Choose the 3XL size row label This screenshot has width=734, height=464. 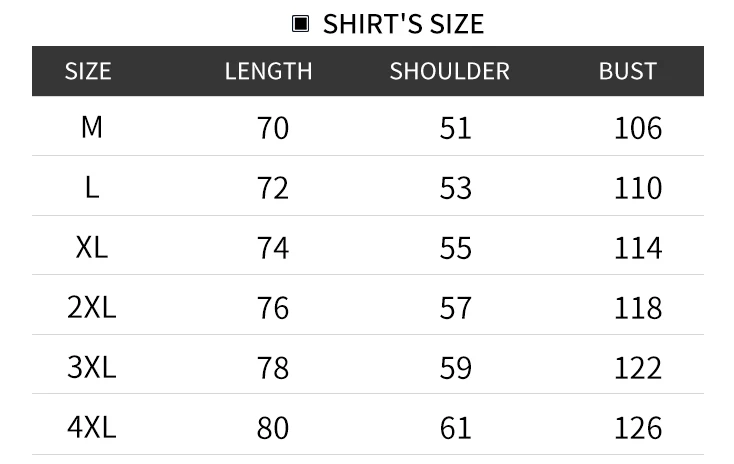91,367
